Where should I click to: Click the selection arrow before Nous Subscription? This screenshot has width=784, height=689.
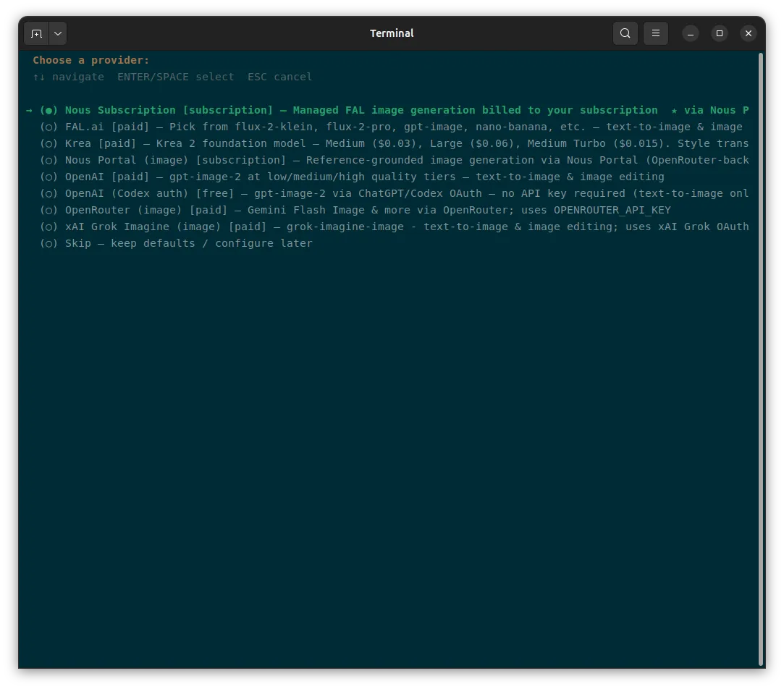click(29, 111)
